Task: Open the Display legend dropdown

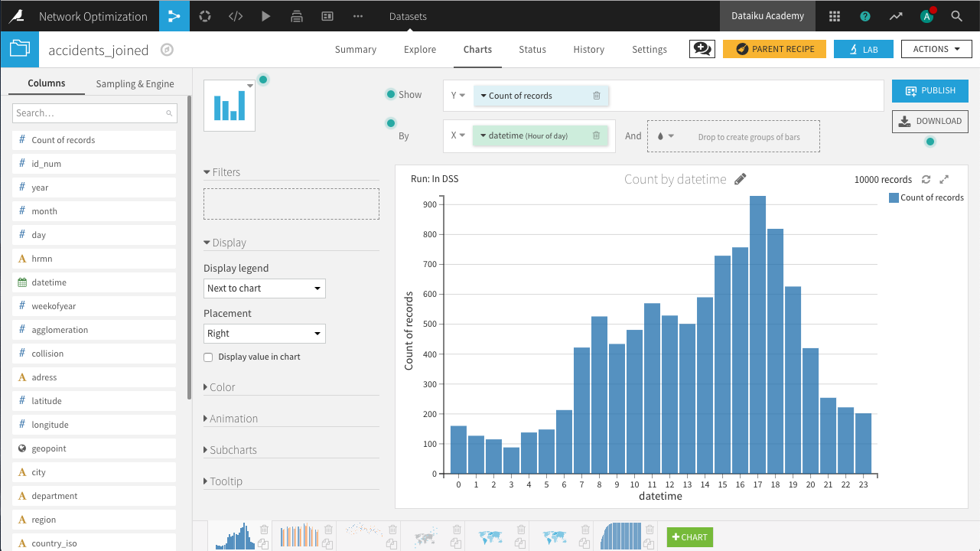Action: [264, 289]
